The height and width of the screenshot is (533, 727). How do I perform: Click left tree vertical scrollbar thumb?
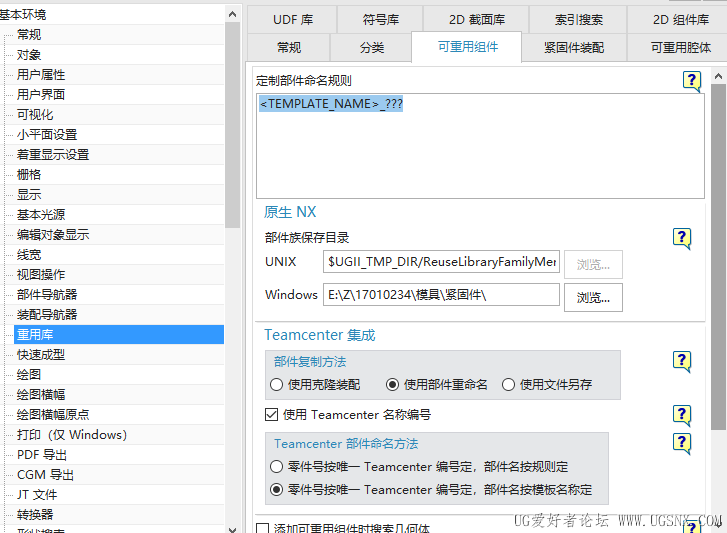[232, 125]
